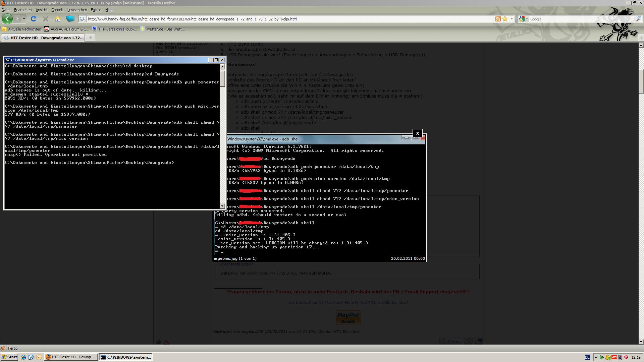Click the Zitieren quote button
644x362 pixels.
pos(450,341)
